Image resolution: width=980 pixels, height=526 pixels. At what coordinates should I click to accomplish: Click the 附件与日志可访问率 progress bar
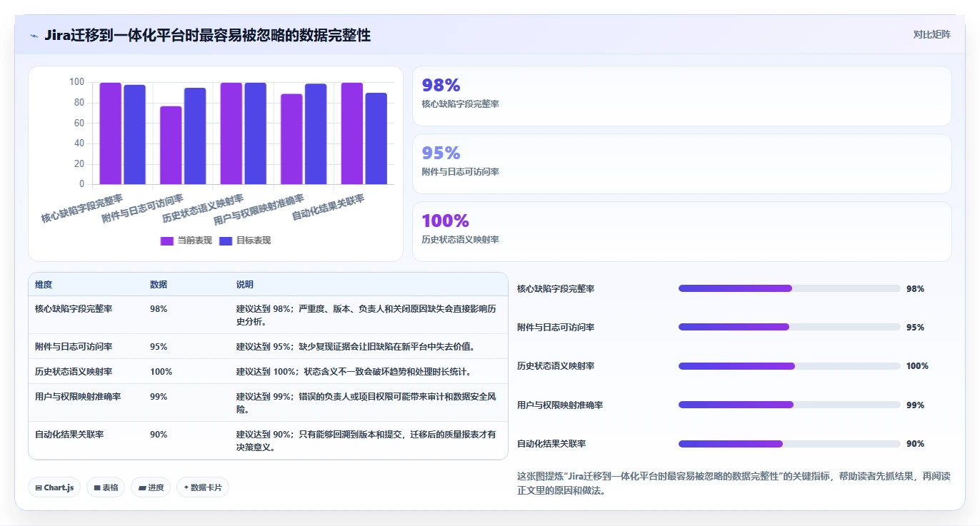789,327
